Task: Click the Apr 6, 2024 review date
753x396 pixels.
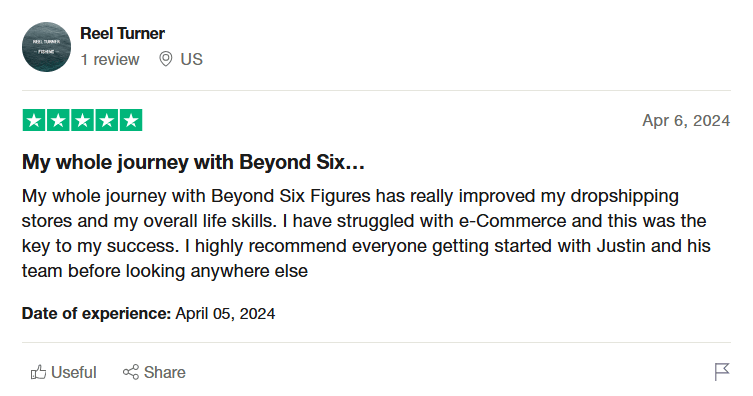Action: [x=686, y=120]
